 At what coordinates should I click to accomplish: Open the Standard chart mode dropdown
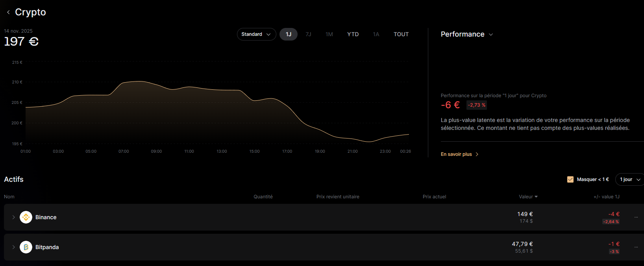pyautogui.click(x=256, y=34)
